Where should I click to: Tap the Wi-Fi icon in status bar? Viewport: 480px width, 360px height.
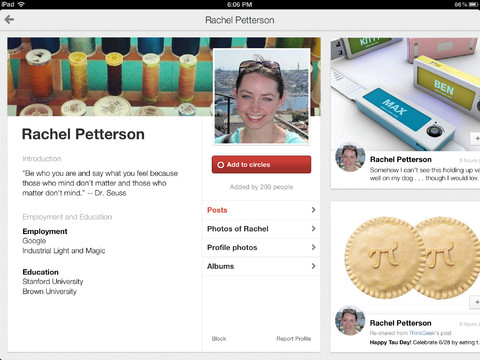click(x=21, y=4)
